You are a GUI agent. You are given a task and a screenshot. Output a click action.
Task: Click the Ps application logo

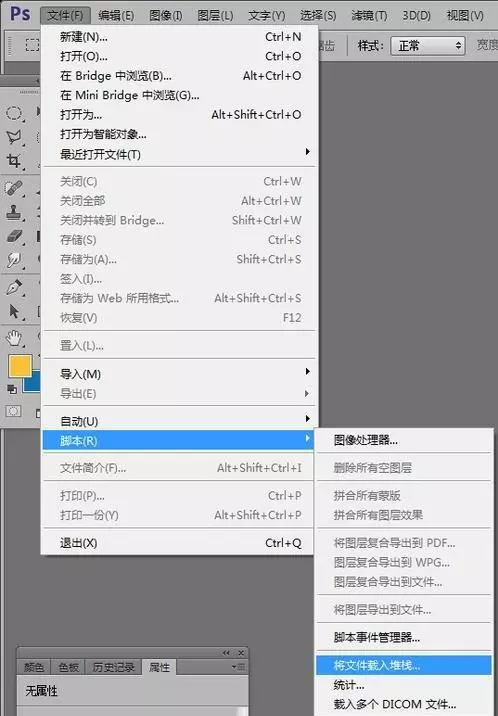click(x=21, y=14)
